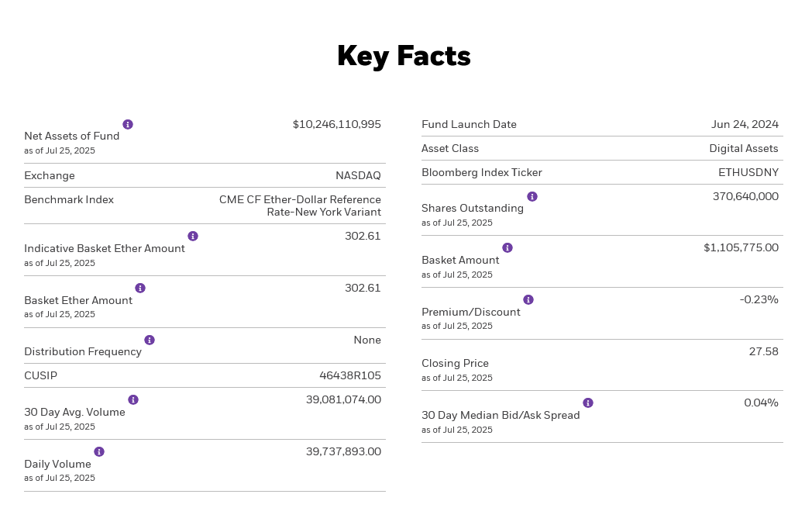
Task: Click Premium/Discount info icon
Action: pos(528,299)
